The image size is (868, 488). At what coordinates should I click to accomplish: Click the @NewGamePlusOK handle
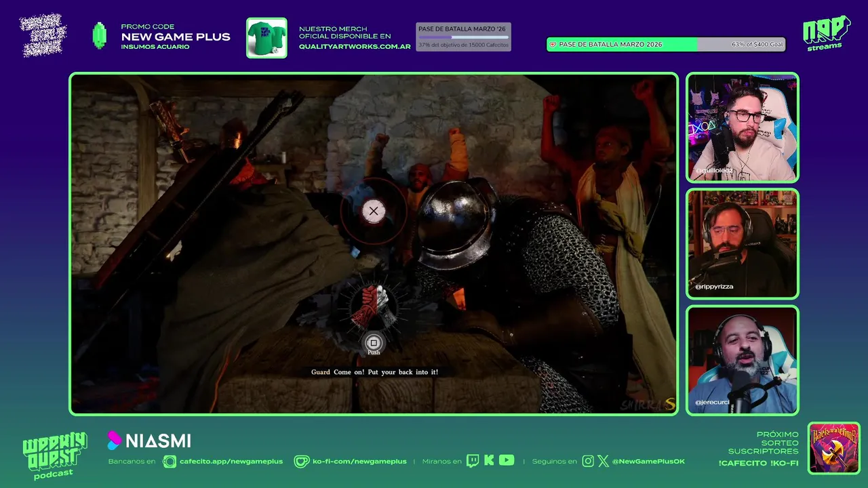(x=648, y=462)
